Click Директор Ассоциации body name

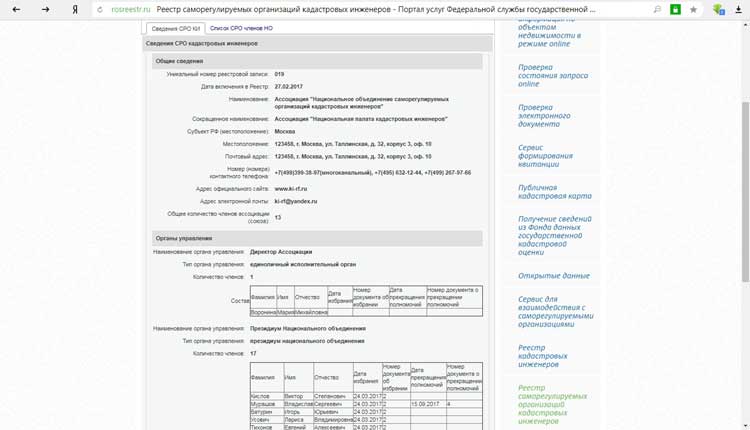click(x=281, y=252)
